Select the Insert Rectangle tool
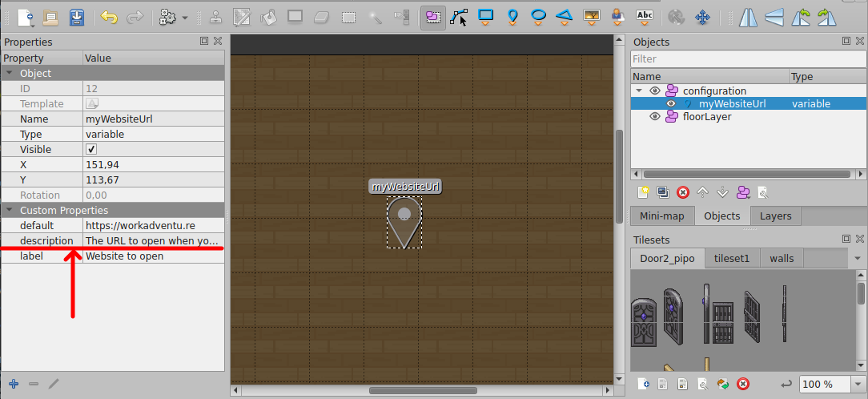 (x=485, y=16)
